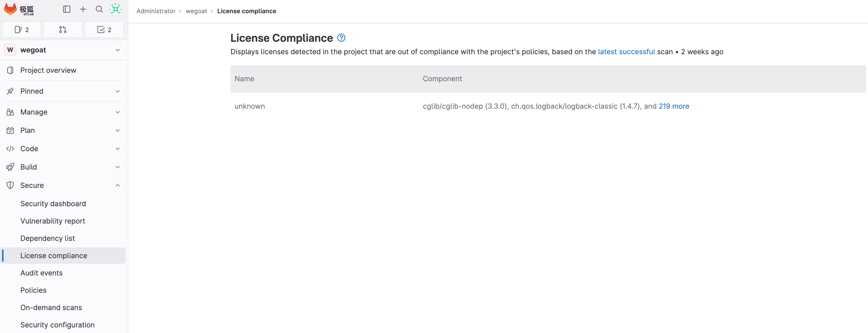Follow the latest successful scan link
The height and width of the screenshot is (333, 868).
(626, 51)
